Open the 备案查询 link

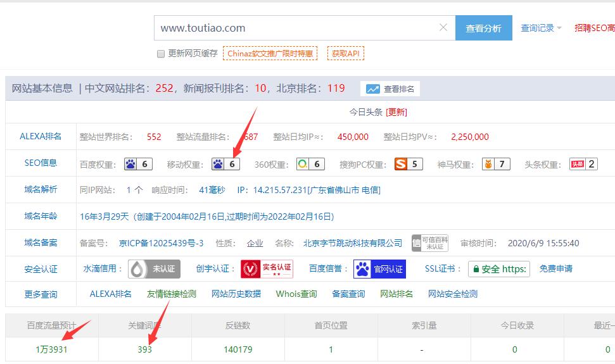pyautogui.click(x=348, y=294)
